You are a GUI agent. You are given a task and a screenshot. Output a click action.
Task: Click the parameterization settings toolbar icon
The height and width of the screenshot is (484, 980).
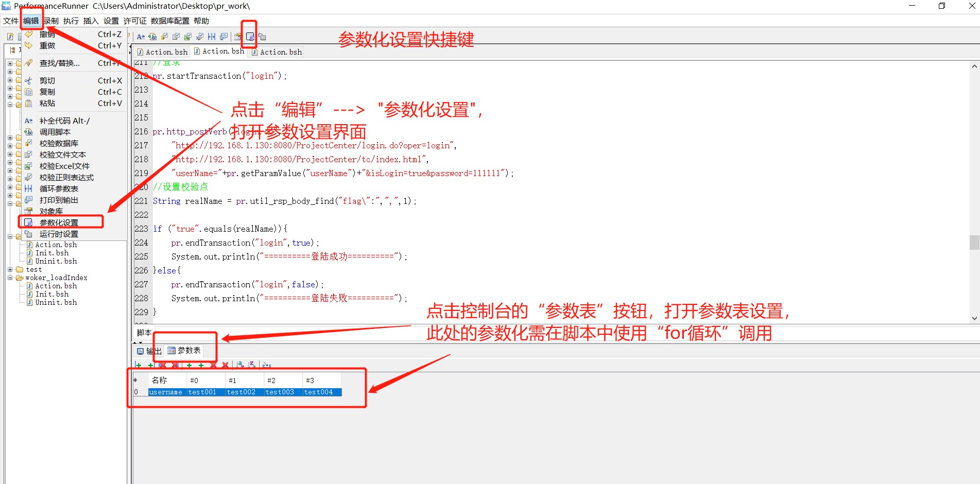250,37
